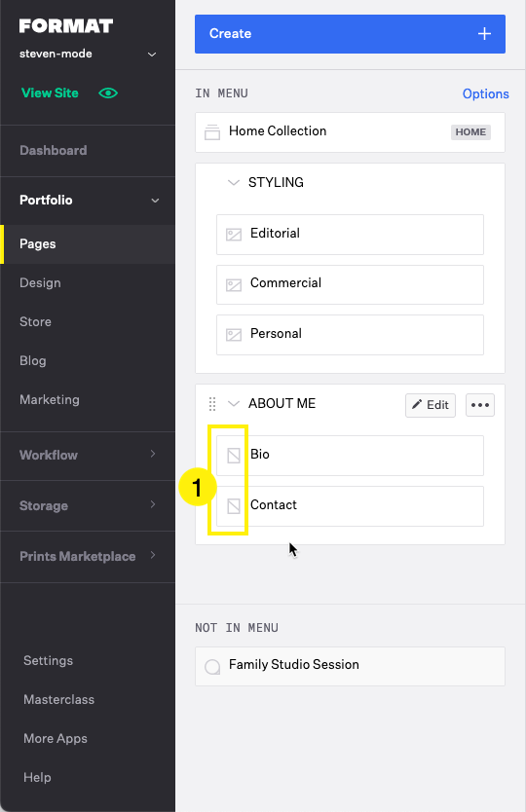Screen dimensions: 526x812
Task: Open the Design menu item
Action: [x=40, y=282]
